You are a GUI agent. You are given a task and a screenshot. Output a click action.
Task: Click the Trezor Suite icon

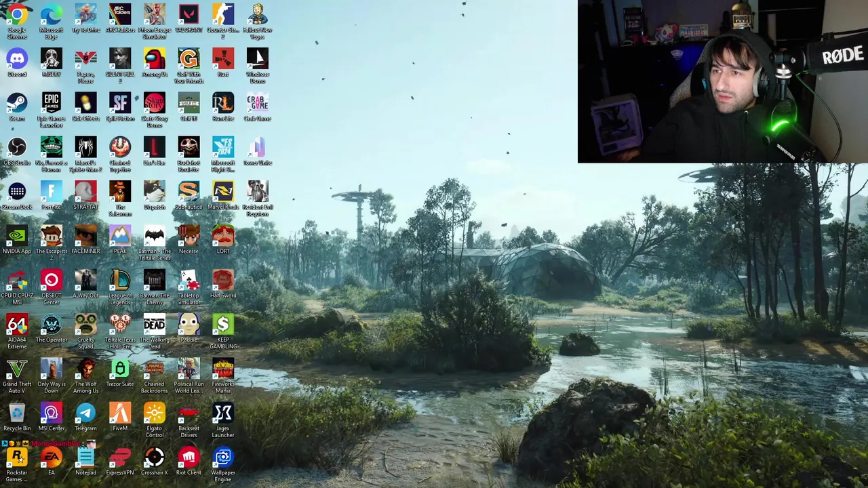tap(120, 369)
